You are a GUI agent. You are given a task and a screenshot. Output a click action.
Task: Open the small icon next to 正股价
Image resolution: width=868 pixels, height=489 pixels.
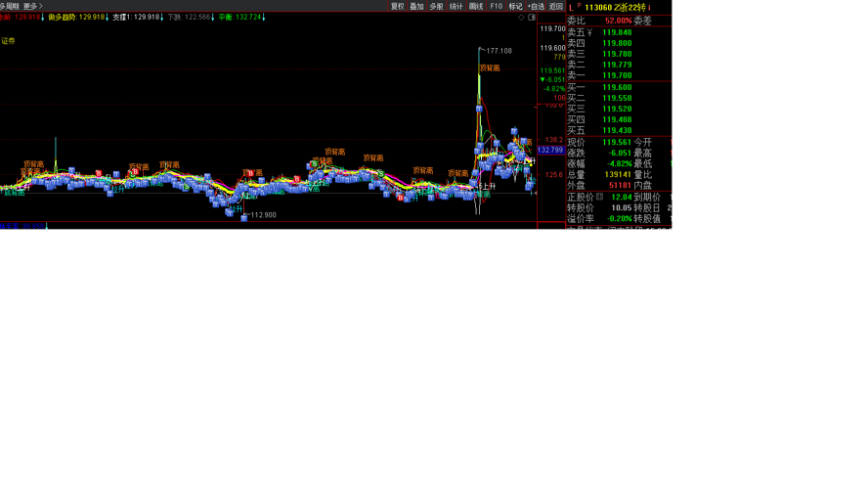pyautogui.click(x=599, y=197)
